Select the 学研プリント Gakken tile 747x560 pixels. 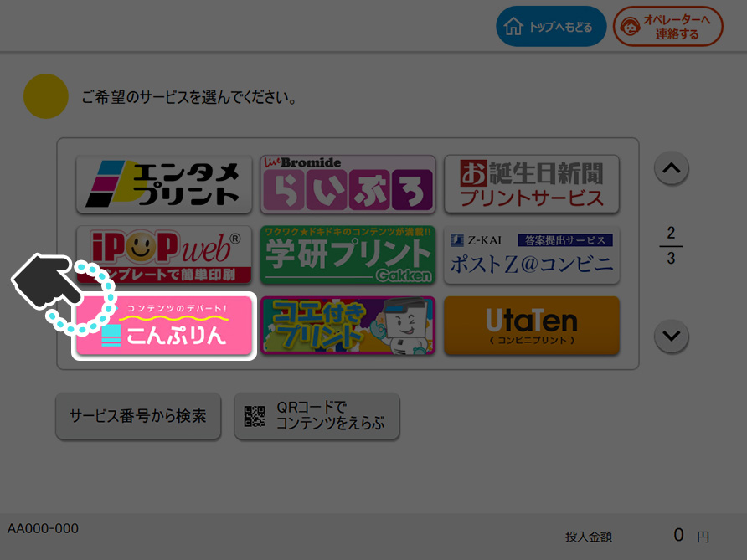[348, 254]
